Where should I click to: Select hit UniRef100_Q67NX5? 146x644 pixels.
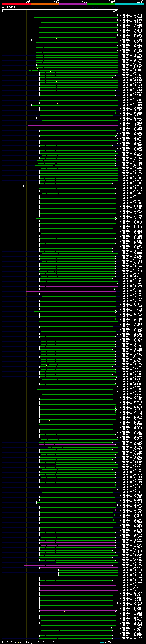pyautogui.click(x=131, y=186)
